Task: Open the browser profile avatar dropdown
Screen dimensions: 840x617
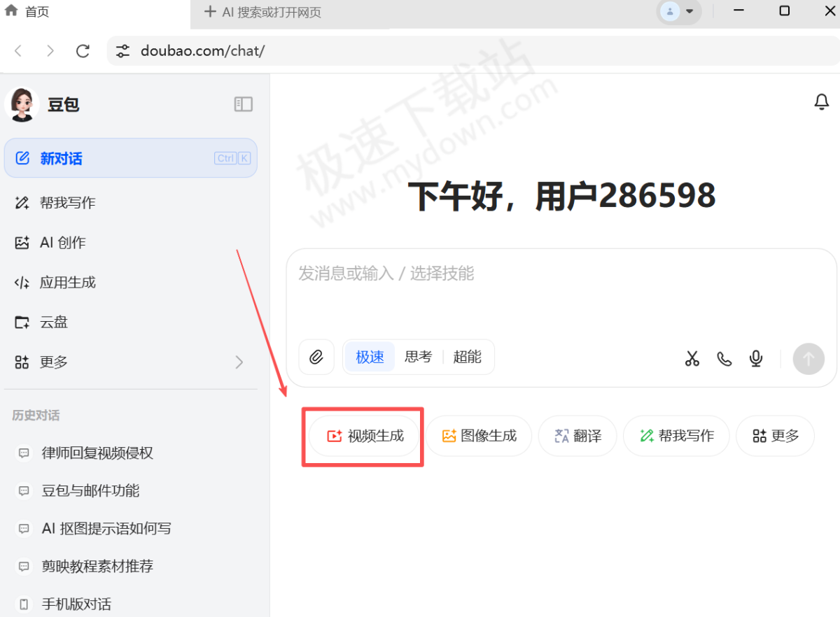Action: pyautogui.click(x=678, y=12)
